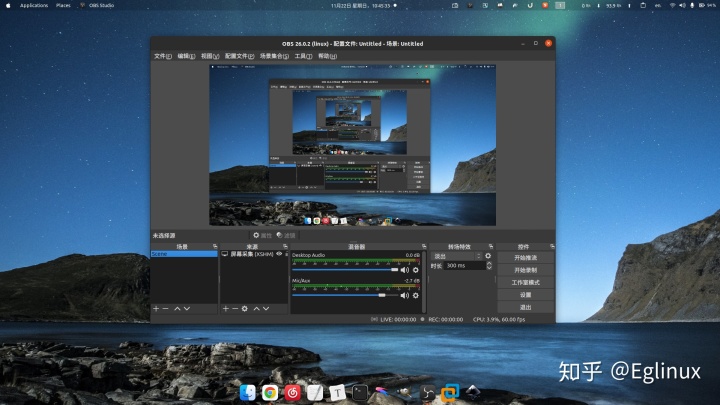Open Finder-style file manager in dock

248,393
